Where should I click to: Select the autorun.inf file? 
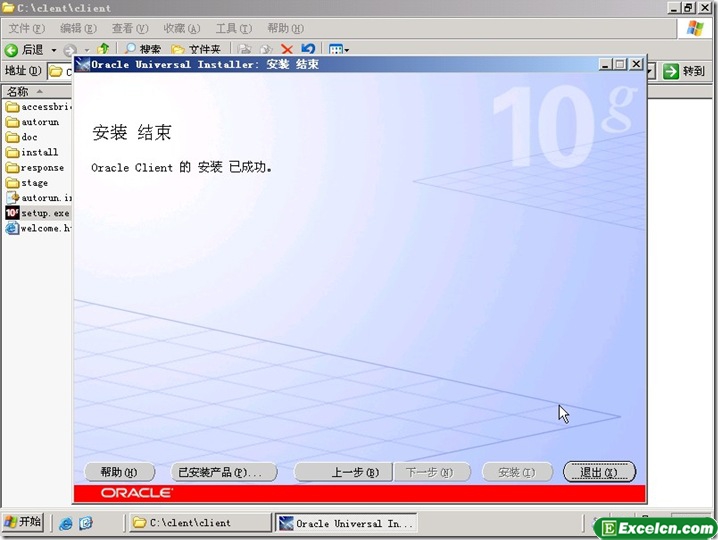(39, 198)
